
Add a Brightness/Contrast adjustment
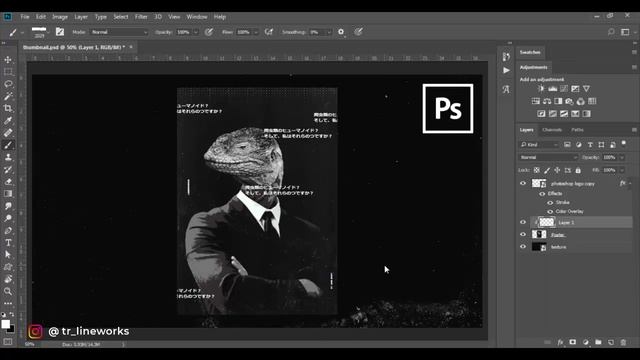click(x=541, y=89)
